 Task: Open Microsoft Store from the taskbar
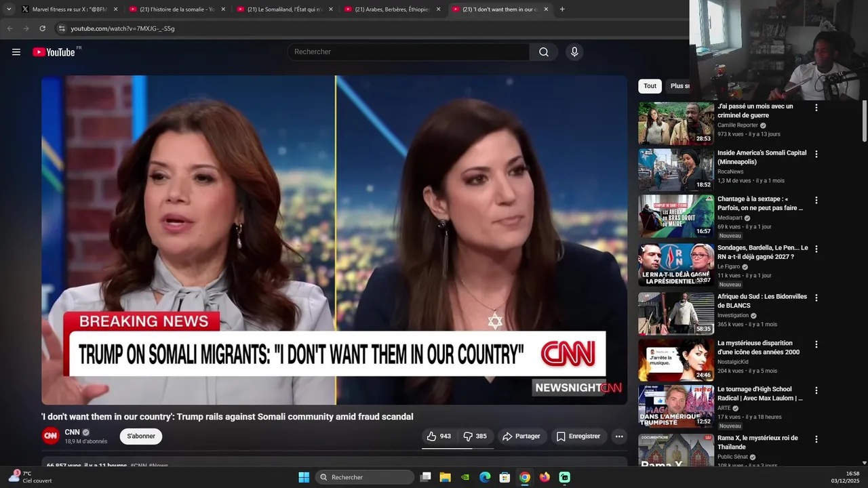[505, 477]
